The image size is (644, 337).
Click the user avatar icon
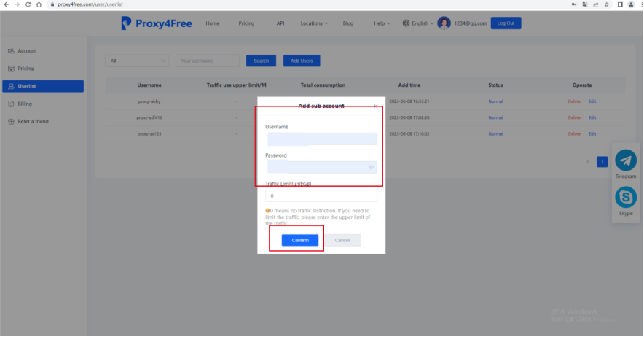[x=444, y=23]
